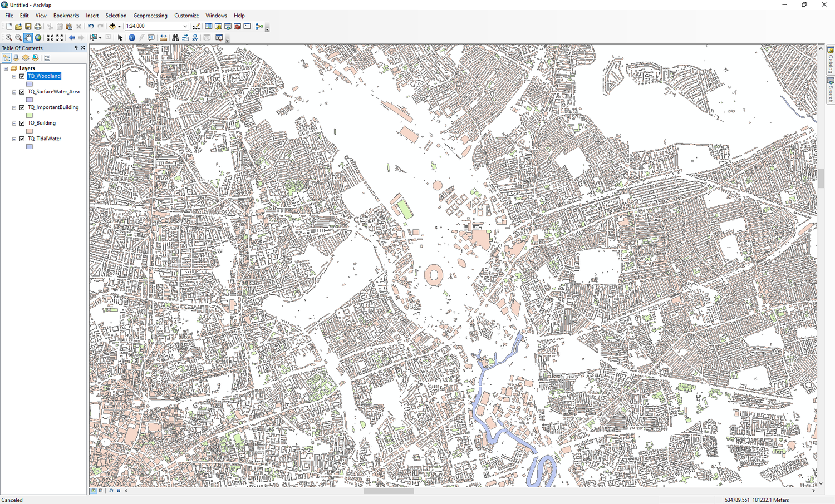The height and width of the screenshot is (504, 835).
Task: Open the Catalog window from toolbar
Action: [x=218, y=26]
